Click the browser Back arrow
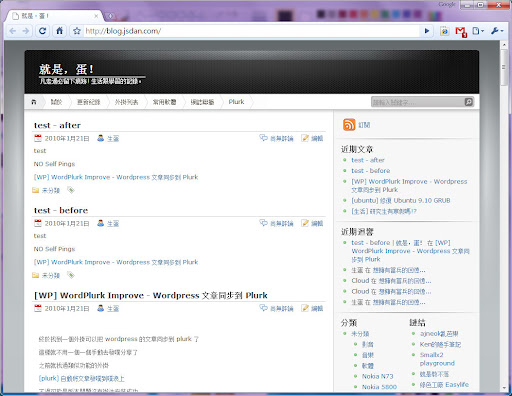This screenshot has width=512, height=396. [x=13, y=31]
